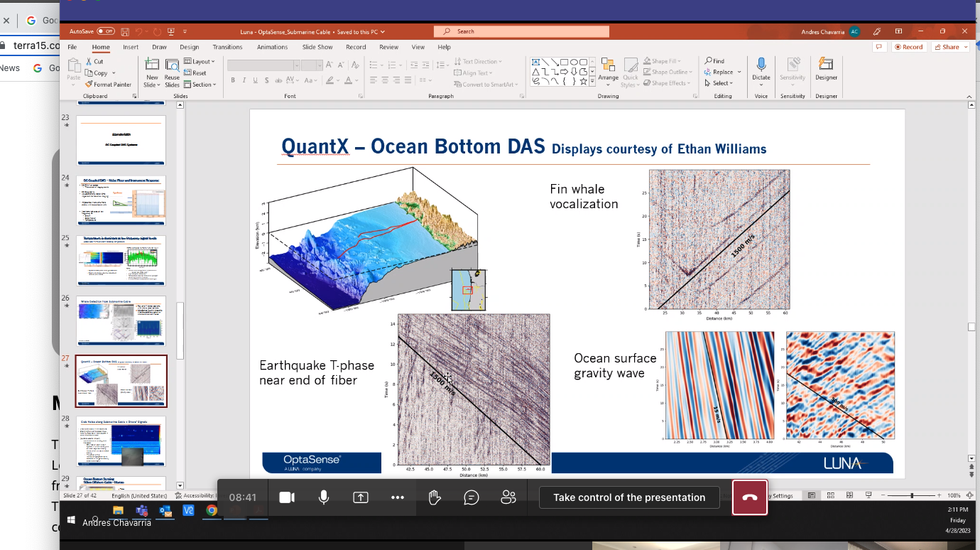Align paragraph text to the left
Screen dimensions: 980x550
(374, 80)
